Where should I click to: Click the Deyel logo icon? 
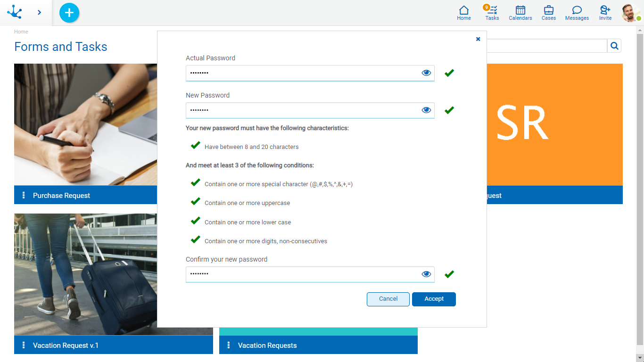click(15, 12)
